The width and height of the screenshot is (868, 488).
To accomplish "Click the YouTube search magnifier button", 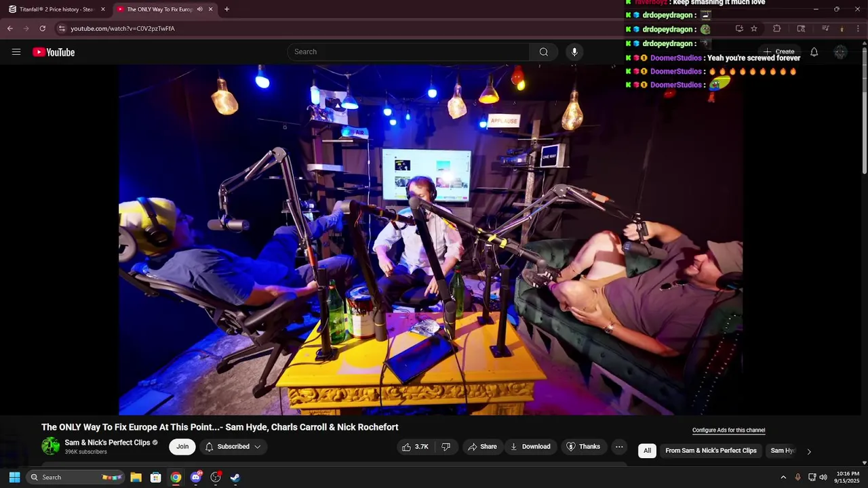I will [x=544, y=52].
